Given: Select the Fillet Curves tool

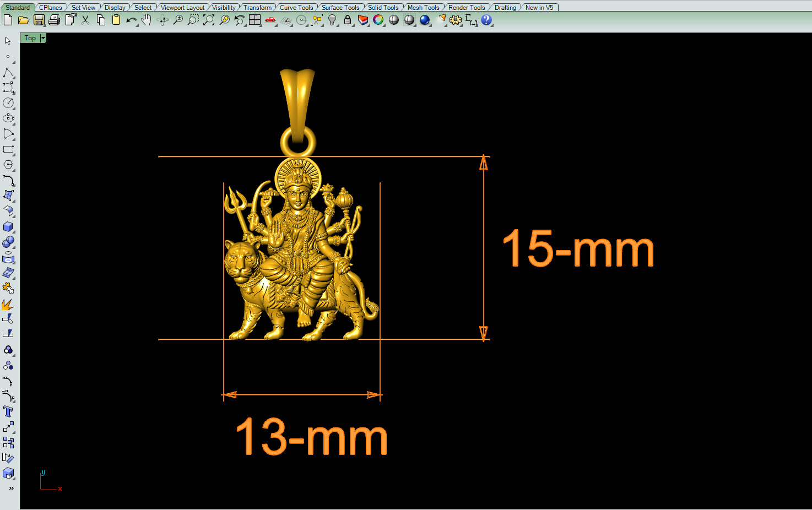Looking at the screenshot, I should coord(8,180).
